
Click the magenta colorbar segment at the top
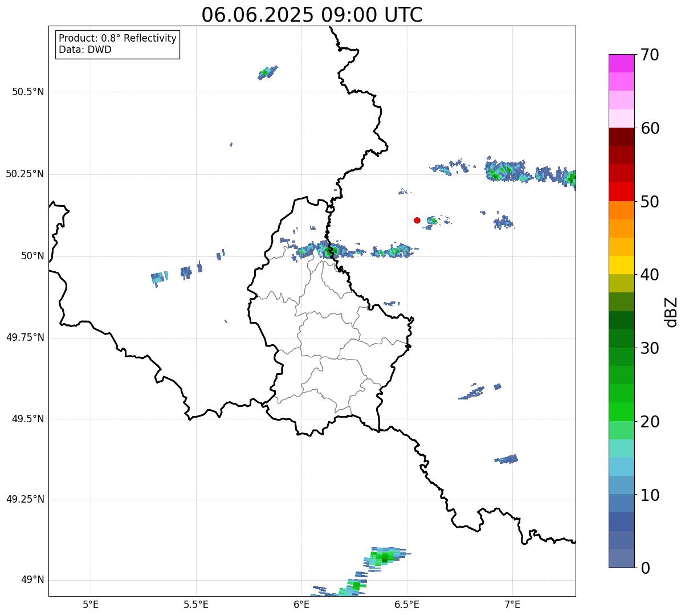tap(622, 63)
